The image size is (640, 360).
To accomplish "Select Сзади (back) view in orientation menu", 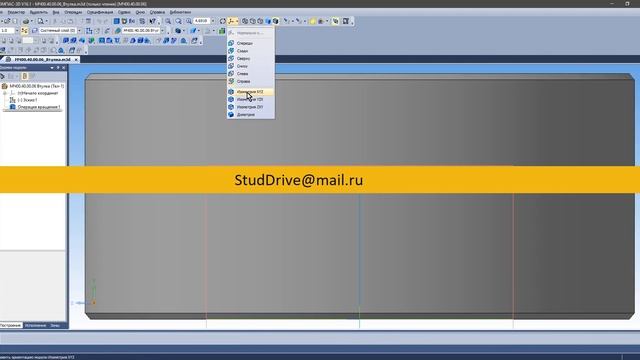I will point(250,51).
